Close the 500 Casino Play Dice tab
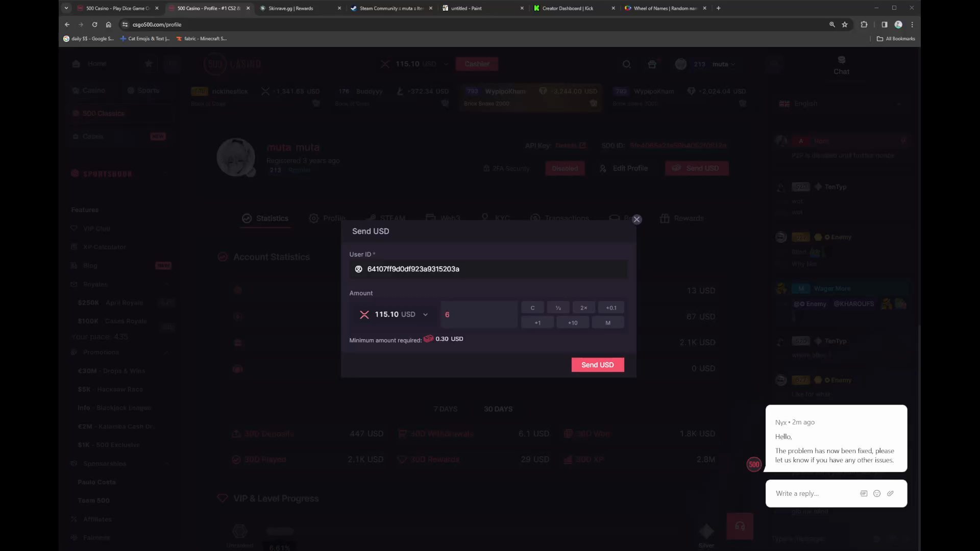 (x=157, y=8)
